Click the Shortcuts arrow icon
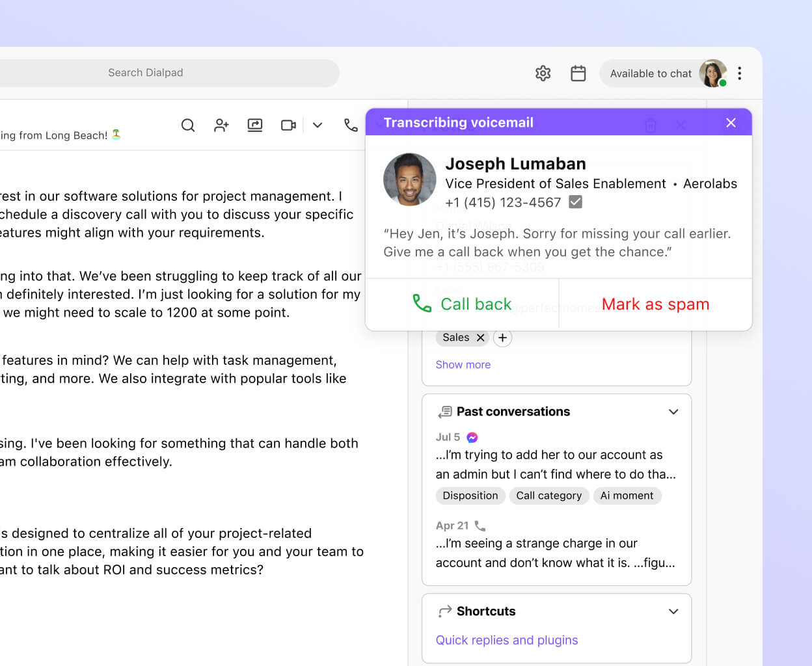The image size is (812, 666). (445, 611)
